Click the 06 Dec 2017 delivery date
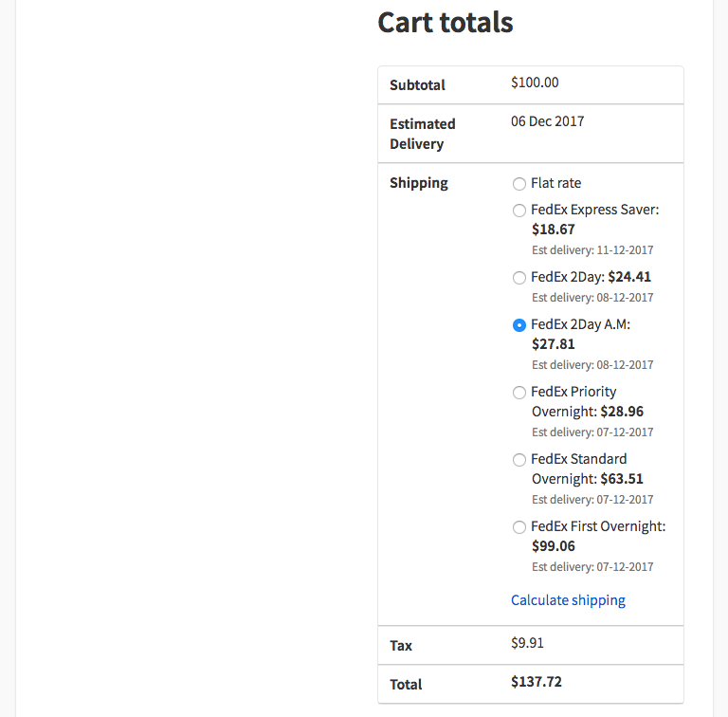This screenshot has width=728, height=717. pos(547,121)
